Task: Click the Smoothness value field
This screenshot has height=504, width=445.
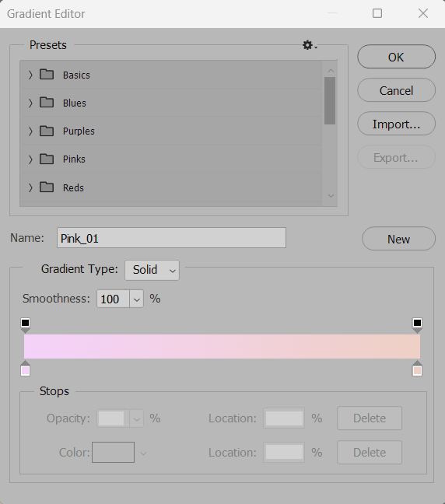Action: pyautogui.click(x=113, y=299)
